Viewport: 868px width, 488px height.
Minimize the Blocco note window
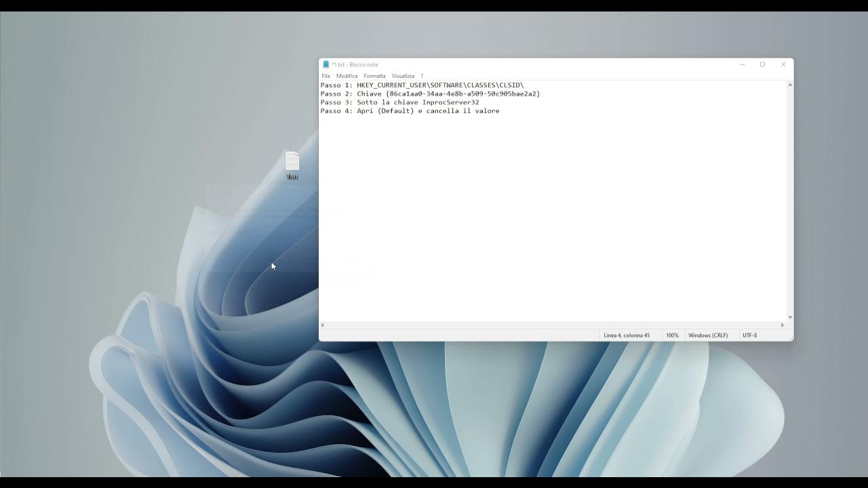pyautogui.click(x=742, y=64)
